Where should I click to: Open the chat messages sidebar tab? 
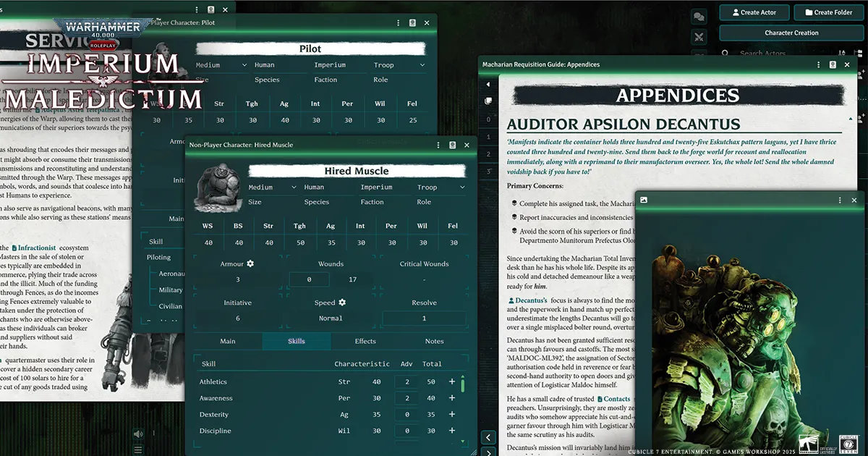pyautogui.click(x=699, y=16)
